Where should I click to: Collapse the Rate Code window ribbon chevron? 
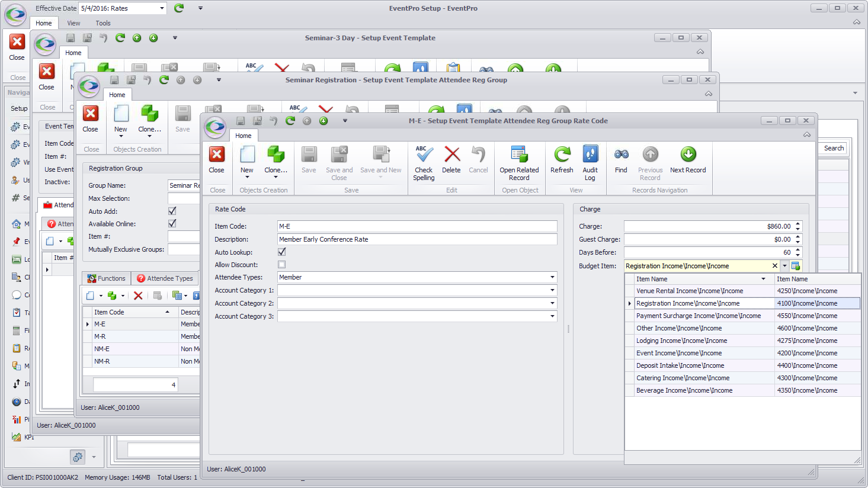[x=806, y=135]
